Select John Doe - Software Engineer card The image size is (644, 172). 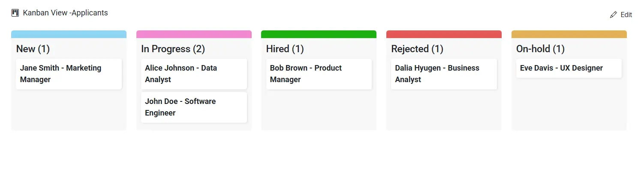point(194,107)
